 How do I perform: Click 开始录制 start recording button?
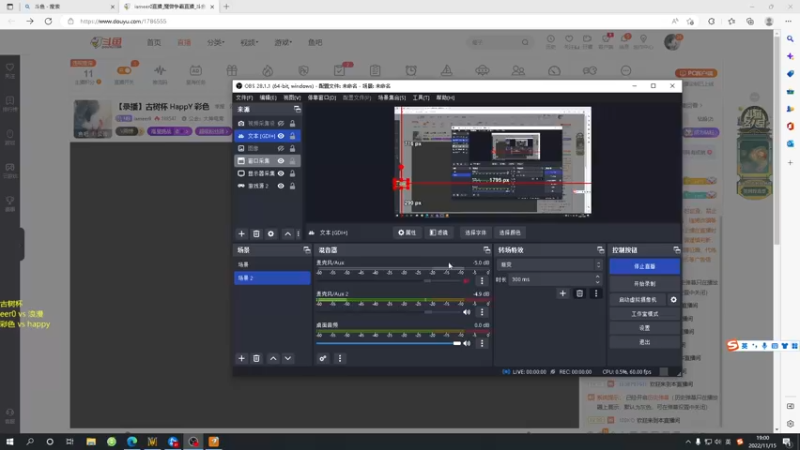(644, 284)
